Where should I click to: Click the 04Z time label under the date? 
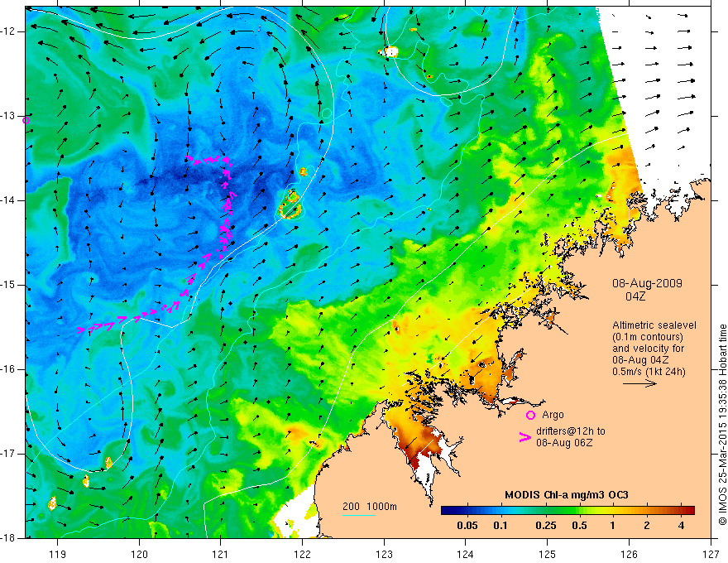[x=635, y=296]
